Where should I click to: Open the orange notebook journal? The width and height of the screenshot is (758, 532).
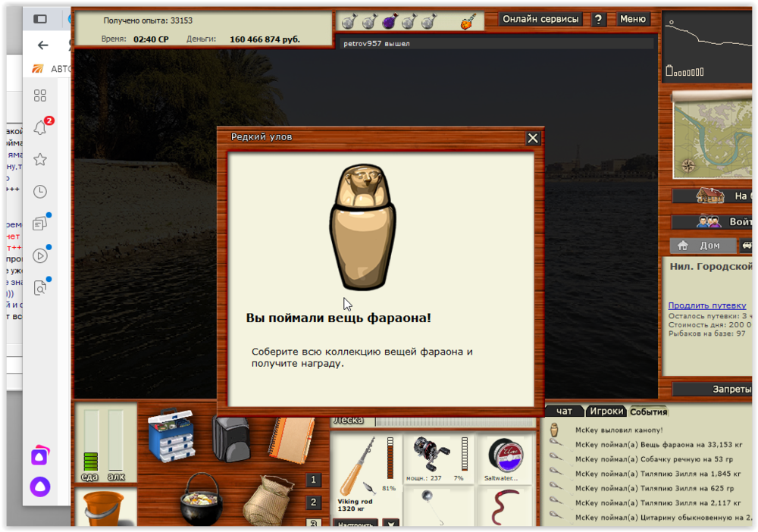tap(290, 440)
